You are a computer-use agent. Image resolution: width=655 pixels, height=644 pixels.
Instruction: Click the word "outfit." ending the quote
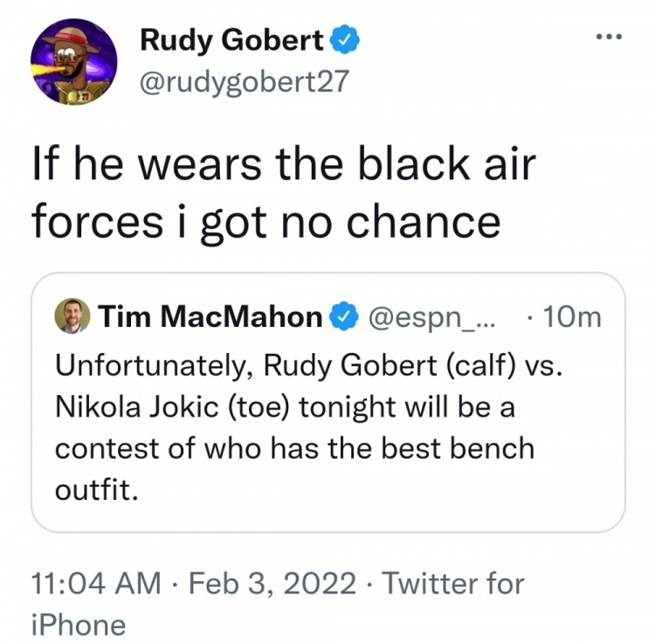click(96, 489)
